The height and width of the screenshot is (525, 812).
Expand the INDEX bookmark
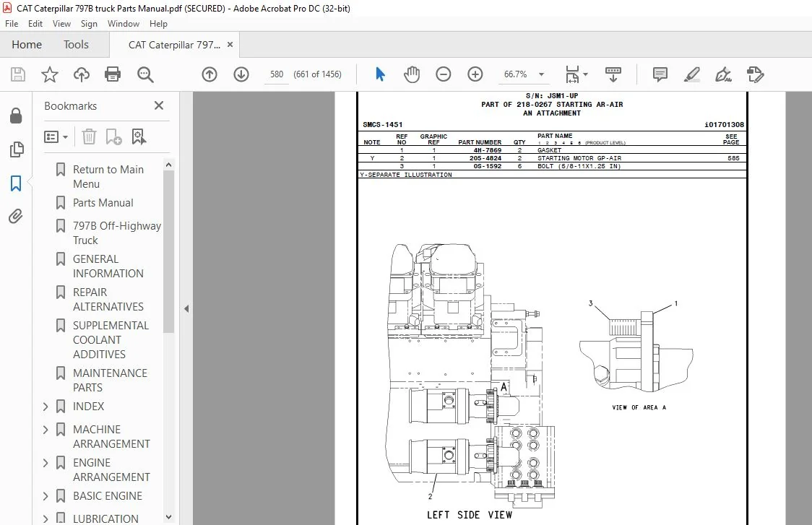46,407
